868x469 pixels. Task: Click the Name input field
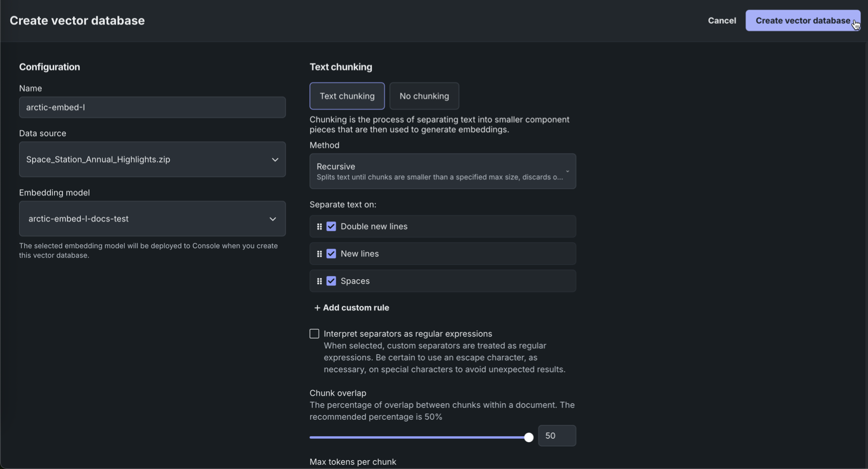point(152,107)
